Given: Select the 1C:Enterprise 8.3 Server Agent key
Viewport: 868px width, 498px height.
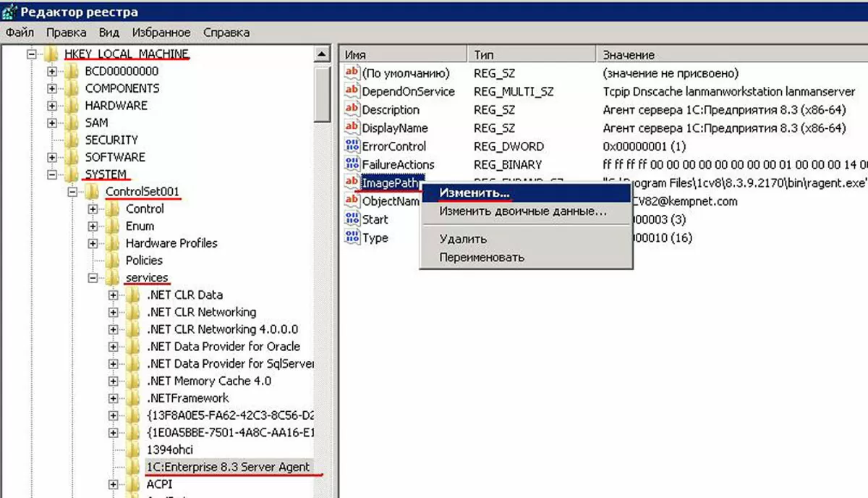Looking at the screenshot, I should (x=228, y=467).
